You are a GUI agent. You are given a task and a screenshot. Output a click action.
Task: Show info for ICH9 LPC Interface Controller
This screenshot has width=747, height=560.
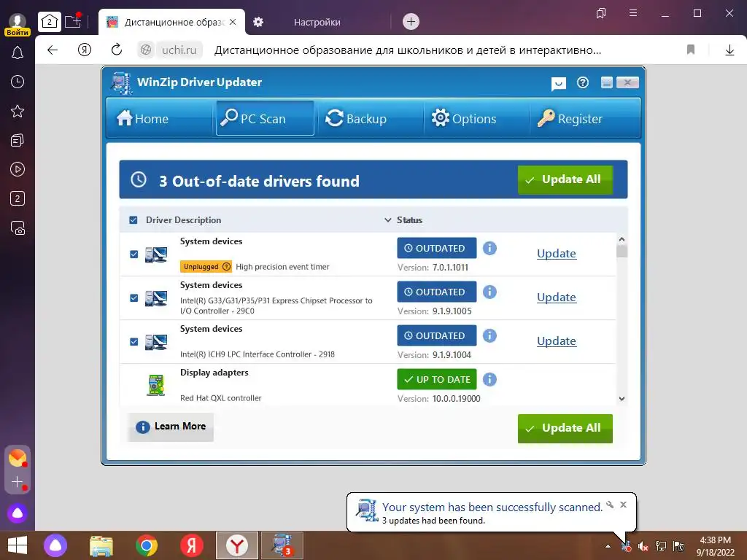[x=489, y=335]
